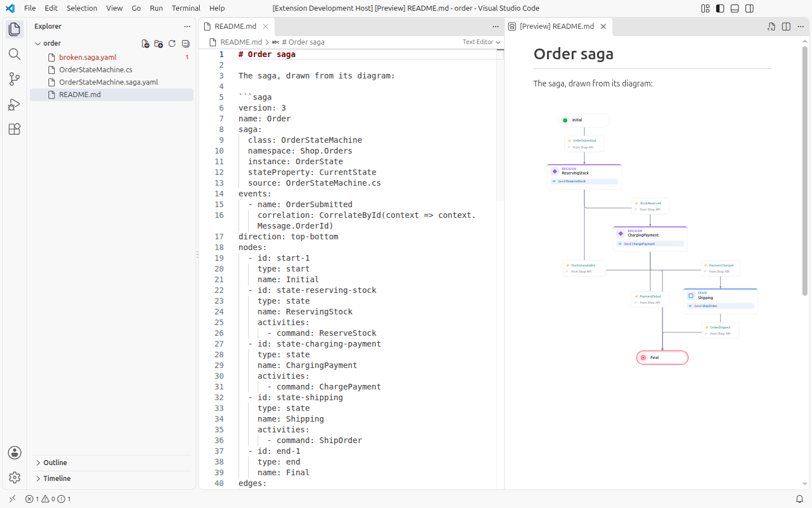The image size is (812, 508).
Task: Close the README.md editor tab
Action: point(266,27)
